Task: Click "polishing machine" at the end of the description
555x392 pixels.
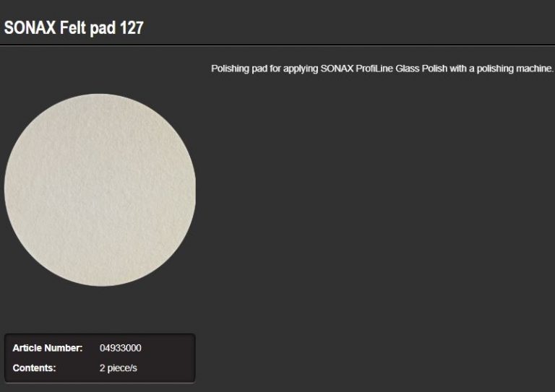Action: pos(515,69)
